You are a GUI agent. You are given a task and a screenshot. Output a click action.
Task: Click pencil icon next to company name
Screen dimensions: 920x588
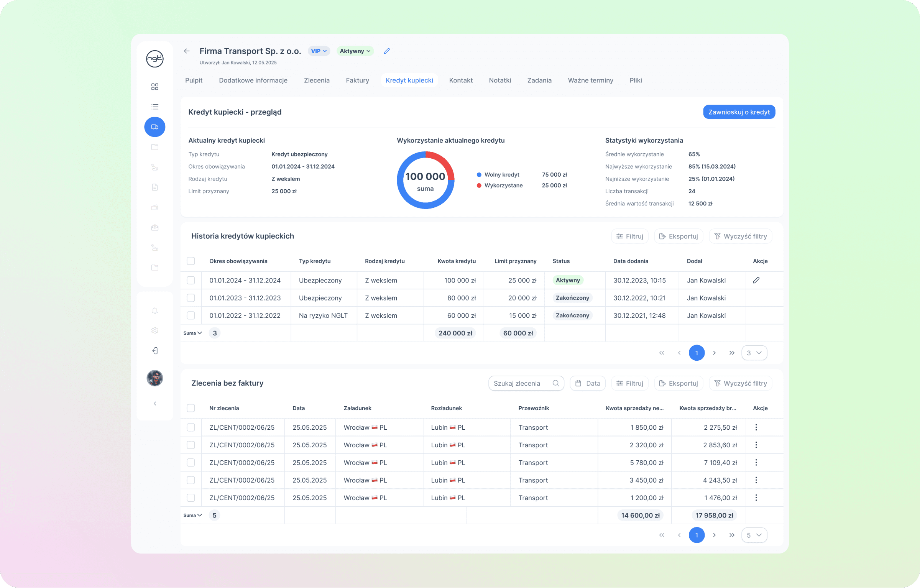[387, 51]
